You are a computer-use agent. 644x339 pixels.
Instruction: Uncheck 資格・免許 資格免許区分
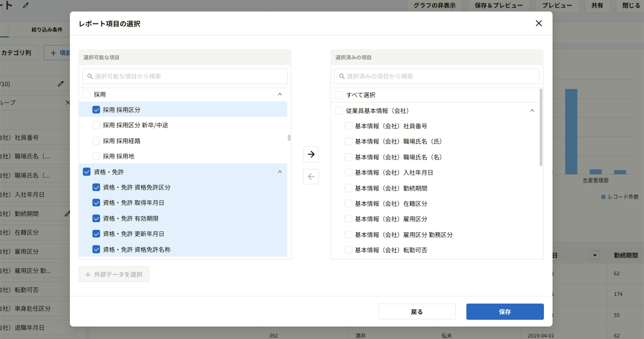coord(96,187)
